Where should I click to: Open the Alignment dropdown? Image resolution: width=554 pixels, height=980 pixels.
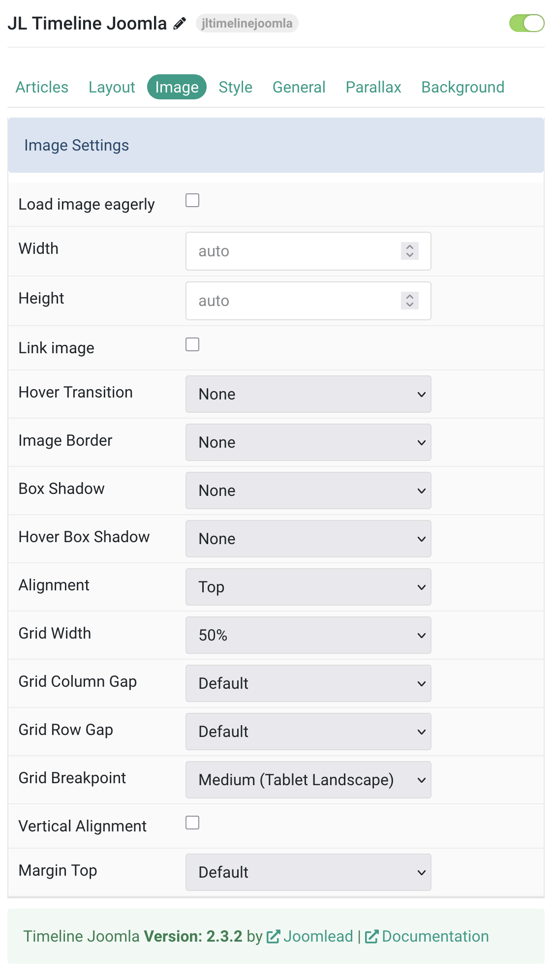coord(308,587)
